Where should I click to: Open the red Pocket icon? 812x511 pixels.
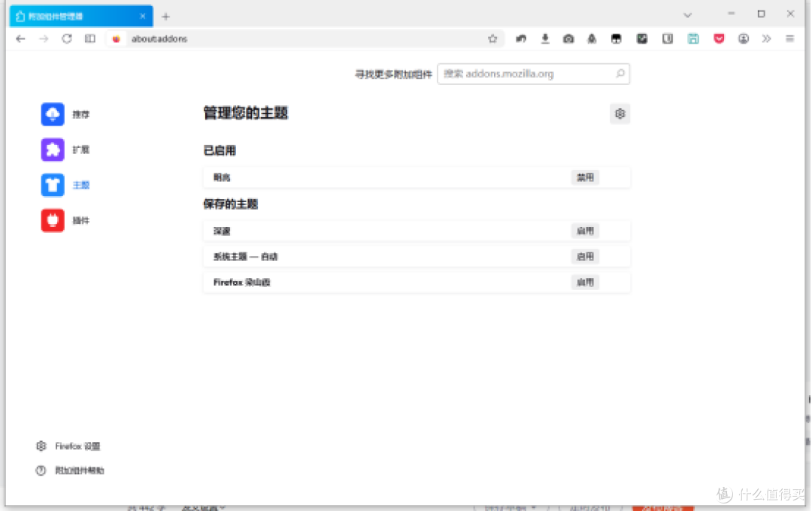click(x=719, y=39)
